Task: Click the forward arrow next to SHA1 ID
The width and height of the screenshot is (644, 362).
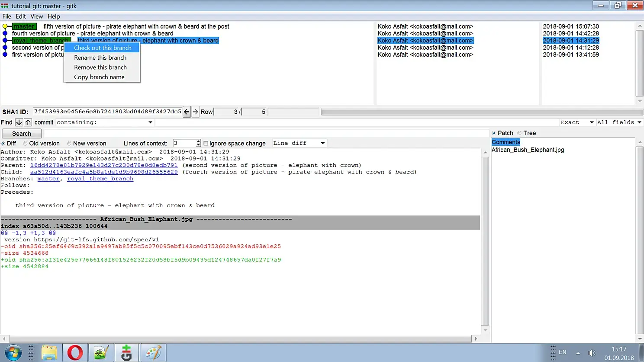Action: click(195, 112)
